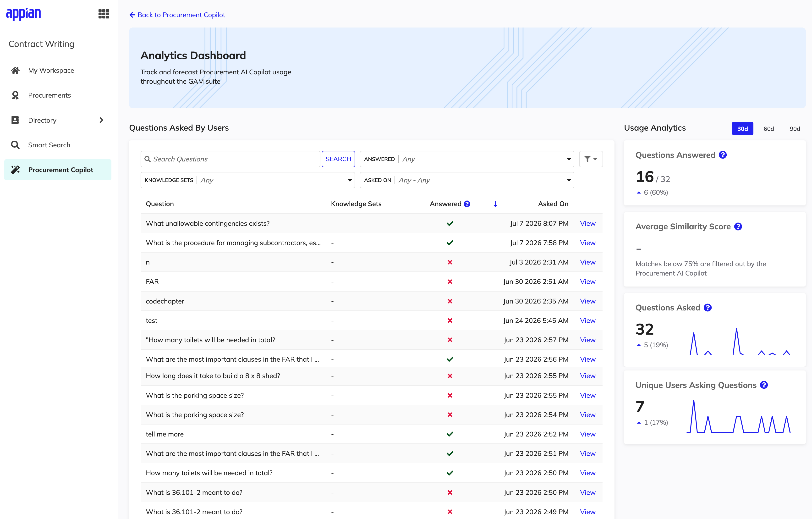Screen dimensions: 812x519
Task: Open the ASKED ON date range dropdown
Action: (x=467, y=180)
